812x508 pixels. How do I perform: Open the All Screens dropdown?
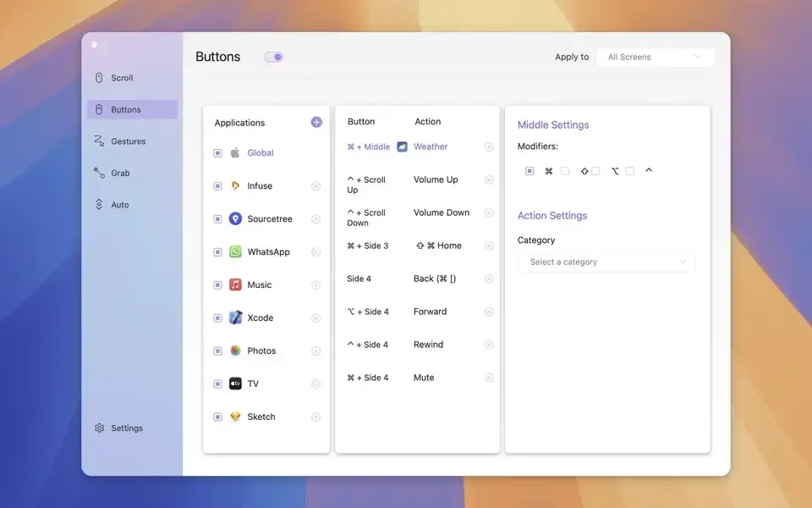(655, 57)
